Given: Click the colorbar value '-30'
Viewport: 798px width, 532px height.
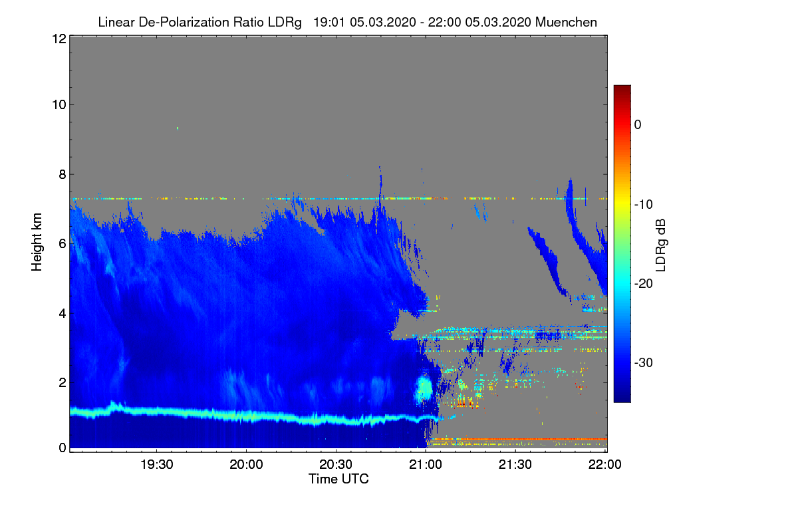Looking at the screenshot, I should pyautogui.click(x=645, y=362).
